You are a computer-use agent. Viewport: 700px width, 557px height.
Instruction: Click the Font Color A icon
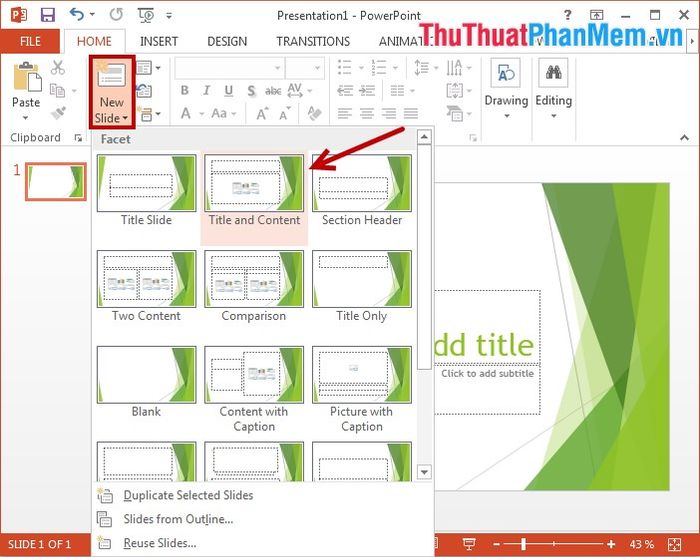[186, 113]
